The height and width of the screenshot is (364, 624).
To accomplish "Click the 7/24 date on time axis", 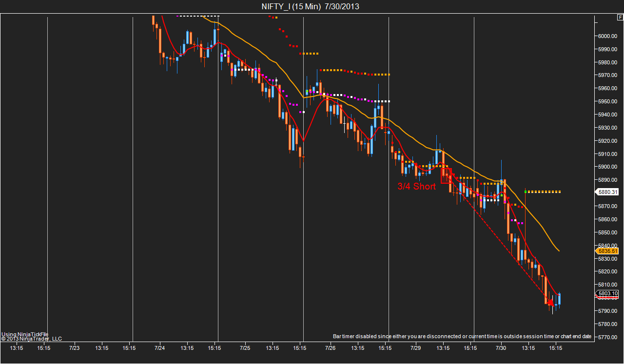I will coord(159,348).
